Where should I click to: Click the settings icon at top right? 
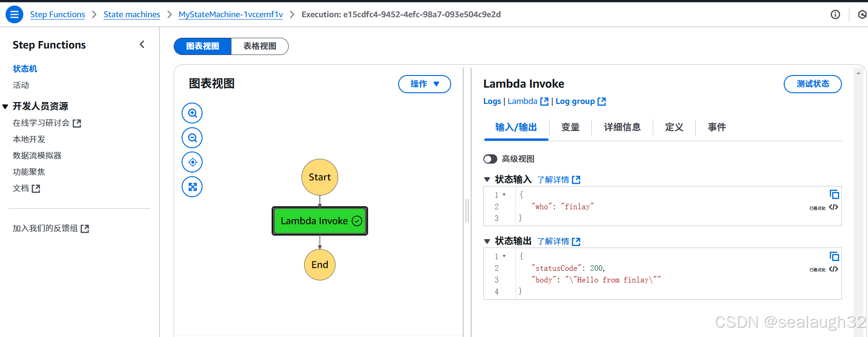pyautogui.click(x=862, y=14)
